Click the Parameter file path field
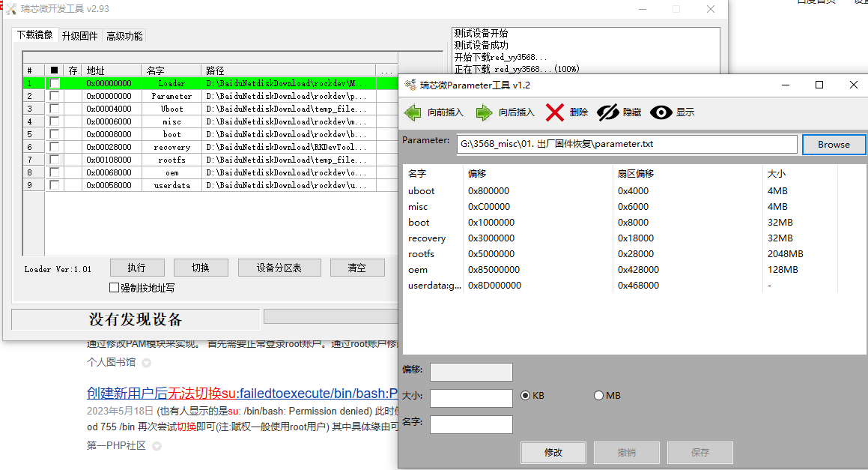868x470 pixels. pos(627,144)
